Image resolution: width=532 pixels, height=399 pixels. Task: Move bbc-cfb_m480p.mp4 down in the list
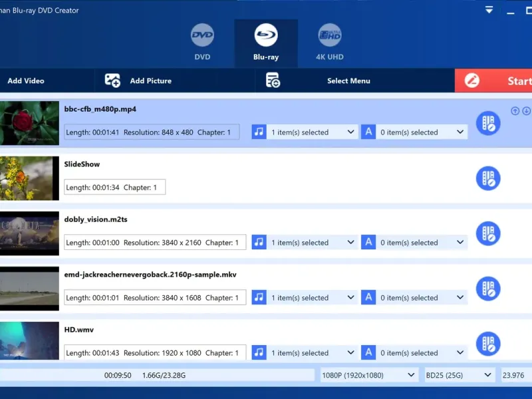coord(526,111)
